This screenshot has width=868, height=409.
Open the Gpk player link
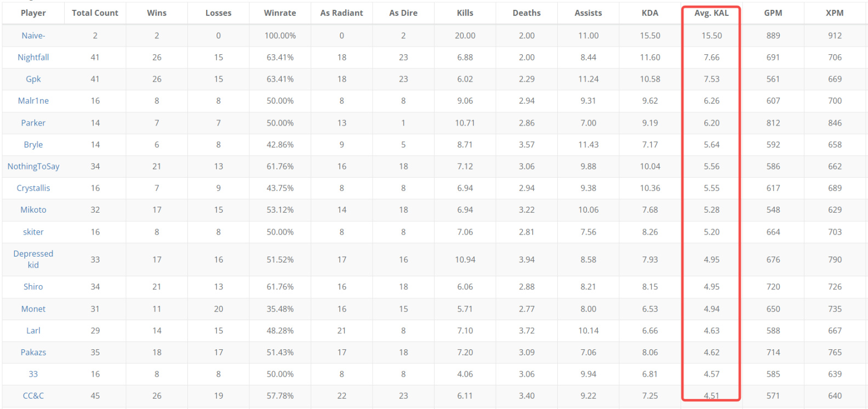click(x=33, y=79)
